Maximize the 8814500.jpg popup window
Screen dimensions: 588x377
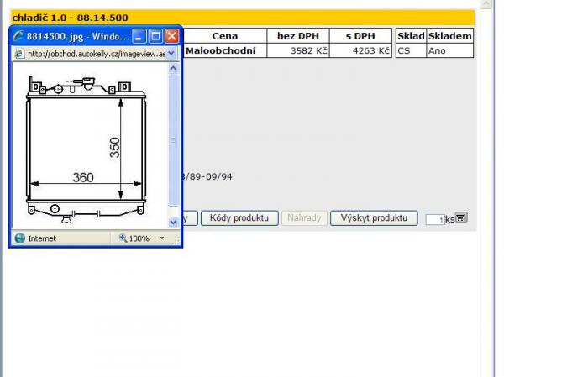coord(155,36)
